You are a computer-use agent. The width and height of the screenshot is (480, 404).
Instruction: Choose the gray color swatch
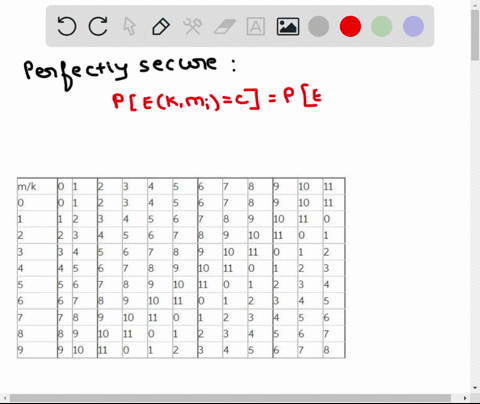coord(319,26)
